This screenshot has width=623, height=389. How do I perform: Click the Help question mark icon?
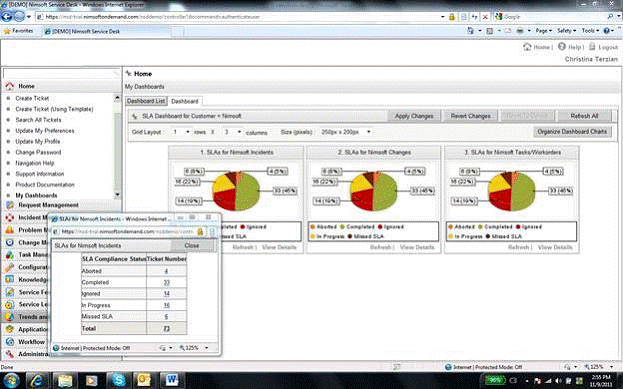click(x=561, y=46)
